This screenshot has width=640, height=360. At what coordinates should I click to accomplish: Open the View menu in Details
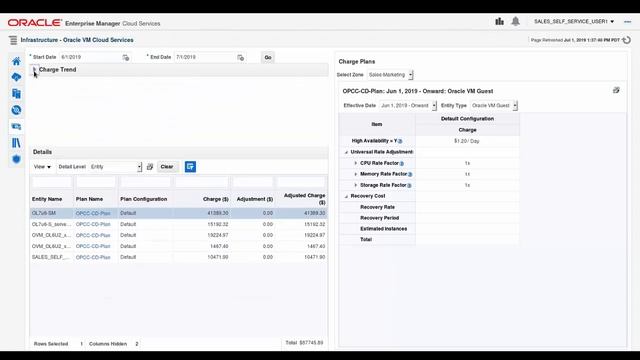pos(42,167)
